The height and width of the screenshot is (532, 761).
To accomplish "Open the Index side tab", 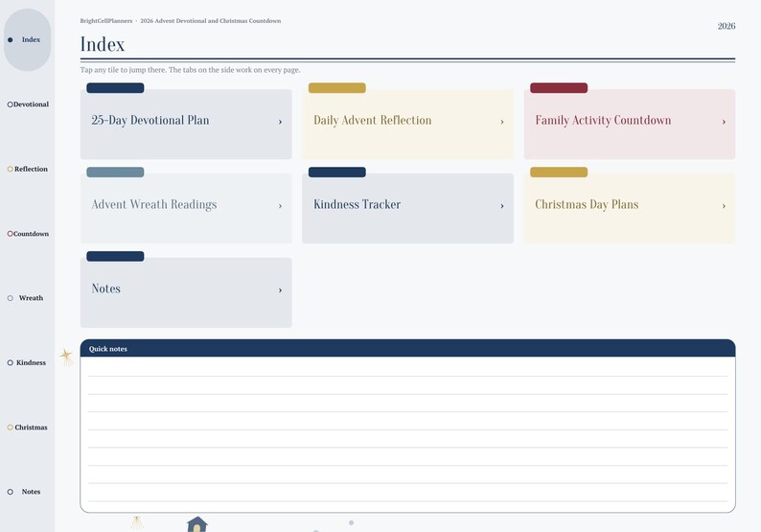I will coord(27,40).
